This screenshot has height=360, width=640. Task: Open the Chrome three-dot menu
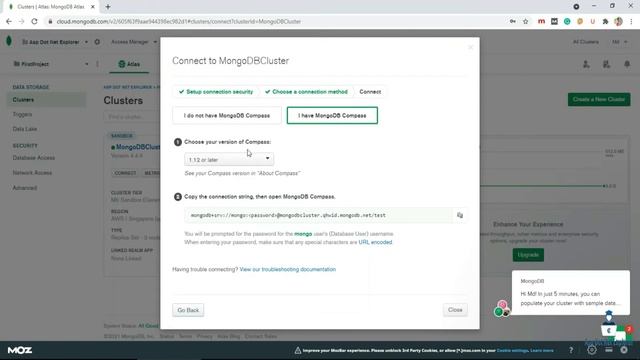631,21
